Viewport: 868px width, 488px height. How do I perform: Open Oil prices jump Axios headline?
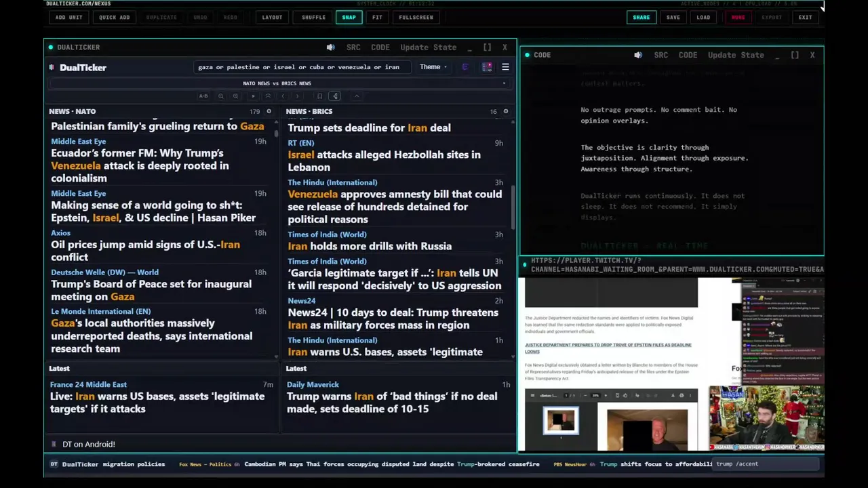point(145,251)
